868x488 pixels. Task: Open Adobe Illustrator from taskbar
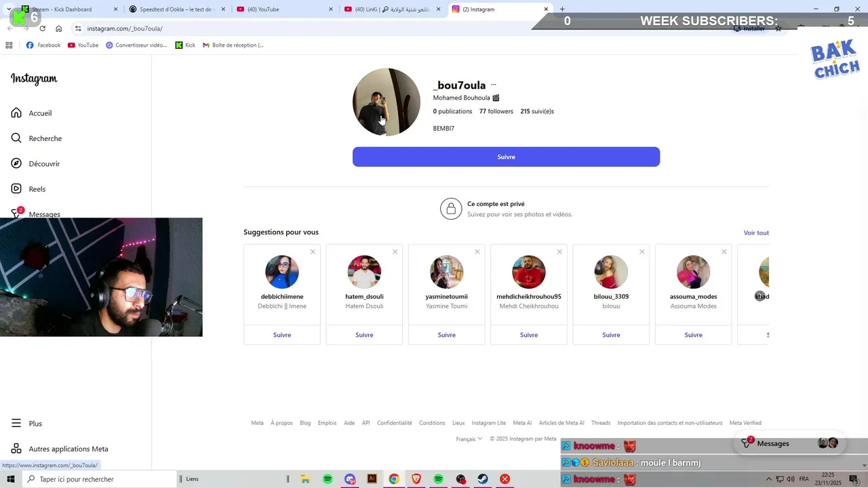pyautogui.click(x=372, y=479)
